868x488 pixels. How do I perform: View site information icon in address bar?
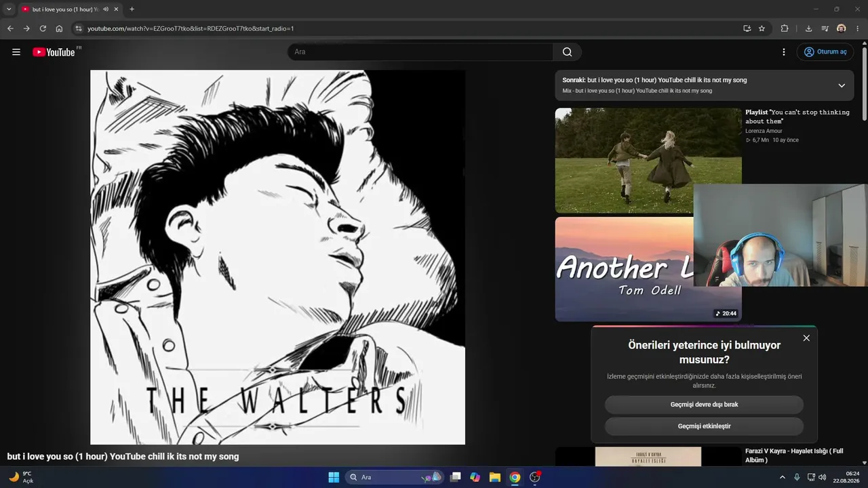[x=79, y=28]
